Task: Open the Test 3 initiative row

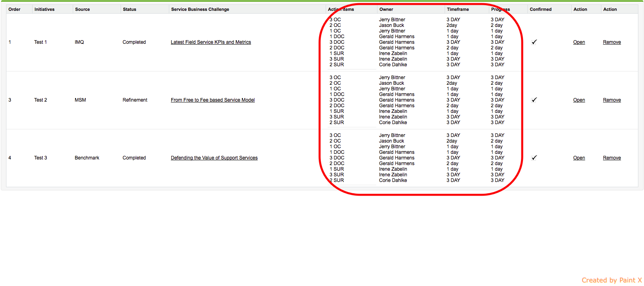Action: 579,158
